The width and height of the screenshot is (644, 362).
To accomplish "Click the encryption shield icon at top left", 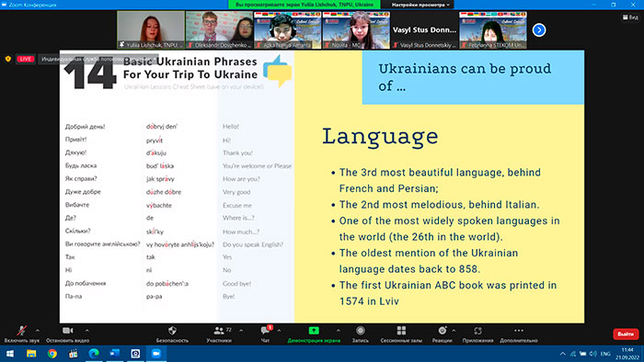I will coord(7,59).
